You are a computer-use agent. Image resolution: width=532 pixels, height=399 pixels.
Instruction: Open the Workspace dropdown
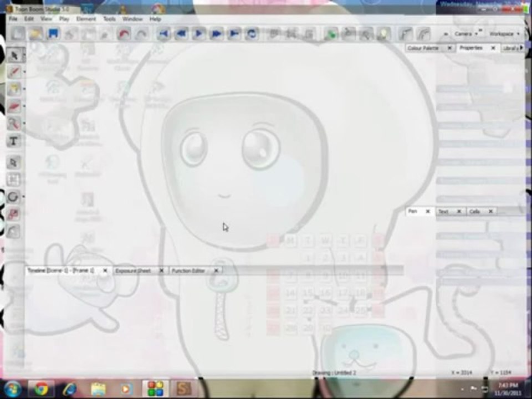(x=504, y=34)
